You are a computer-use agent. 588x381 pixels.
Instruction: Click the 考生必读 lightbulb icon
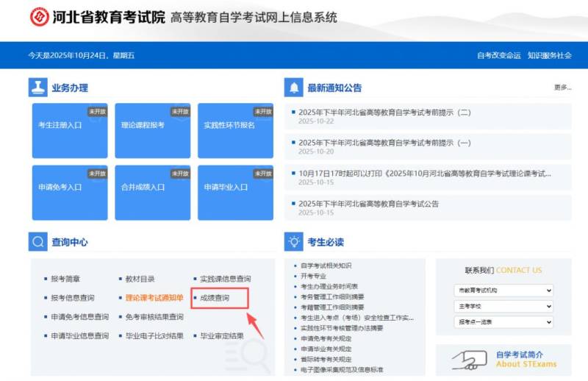294,241
